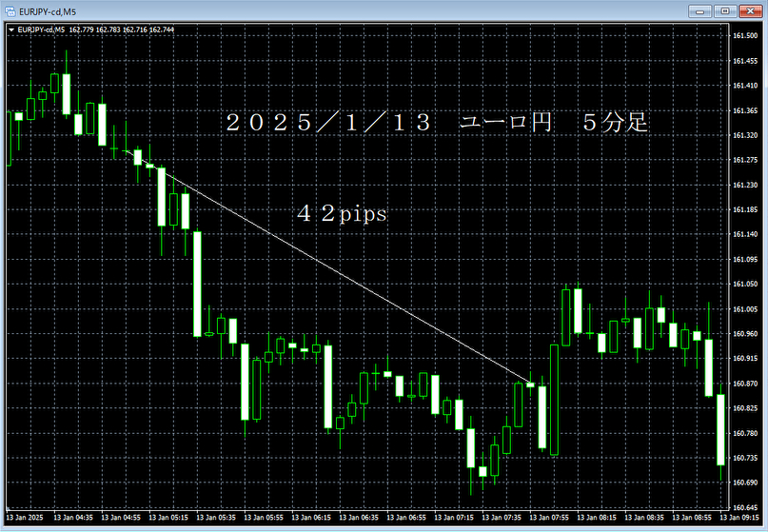768x532 pixels.
Task: Click the 13 Jan 2025 time axis label
Action: (25, 518)
